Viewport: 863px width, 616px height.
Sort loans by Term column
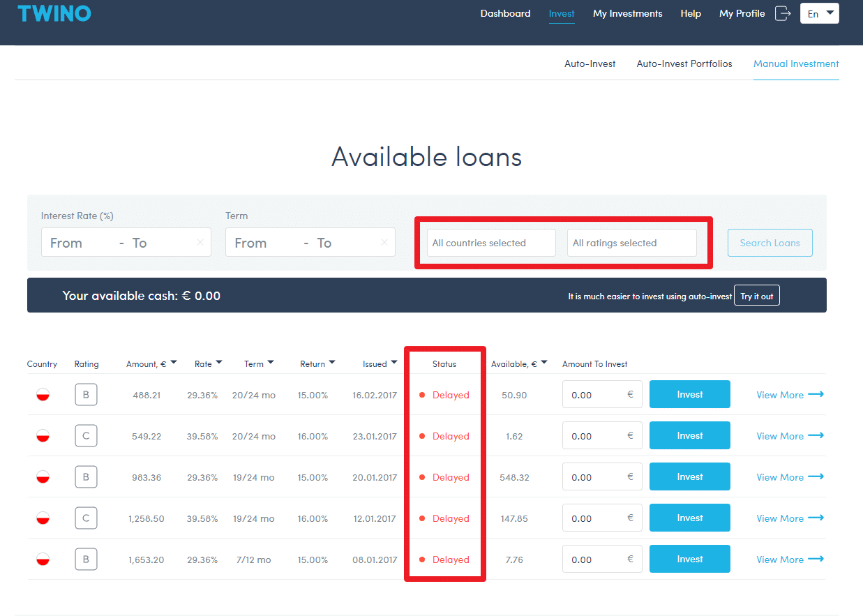pyautogui.click(x=259, y=363)
